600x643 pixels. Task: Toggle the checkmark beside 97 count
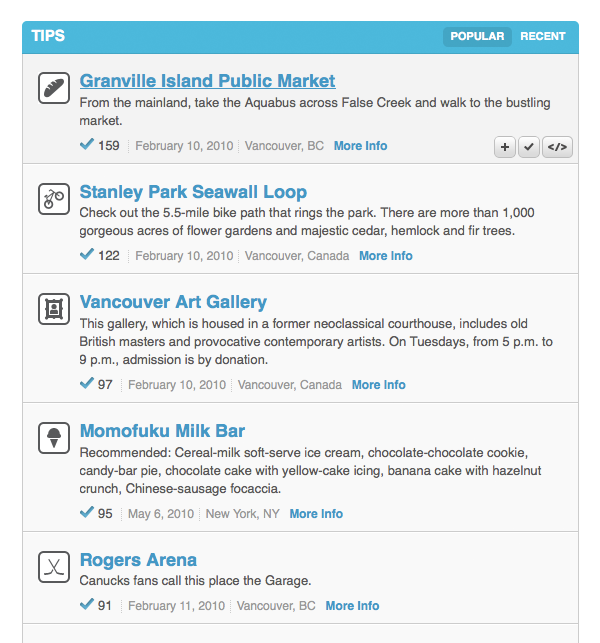(87, 384)
